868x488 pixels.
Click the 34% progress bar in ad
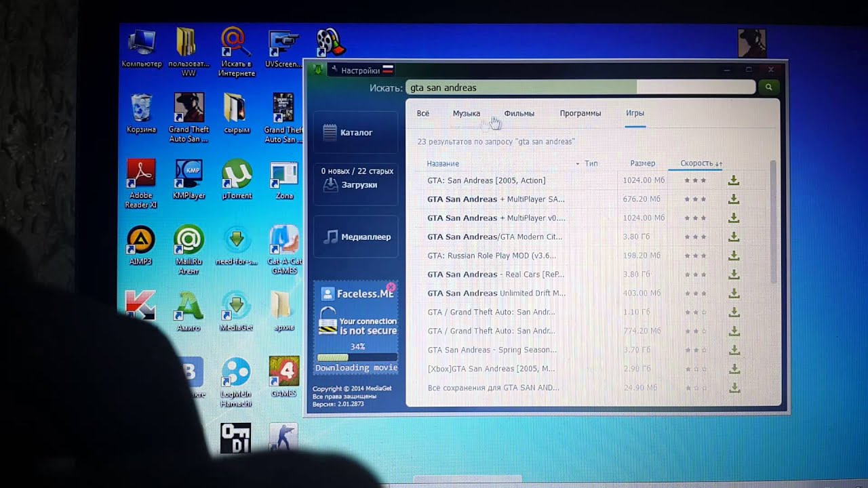coord(357,357)
